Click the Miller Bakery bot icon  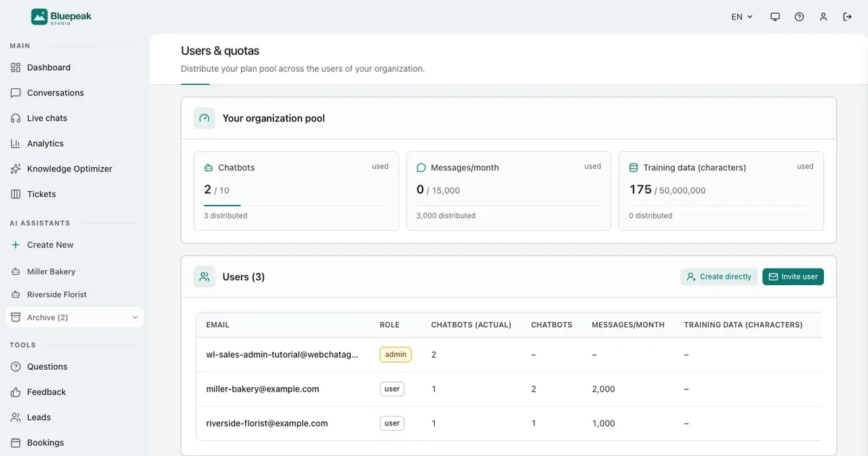coord(16,271)
